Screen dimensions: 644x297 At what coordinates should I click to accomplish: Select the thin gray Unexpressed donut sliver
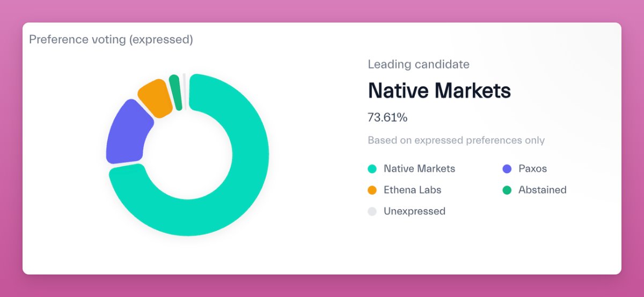[x=185, y=92]
